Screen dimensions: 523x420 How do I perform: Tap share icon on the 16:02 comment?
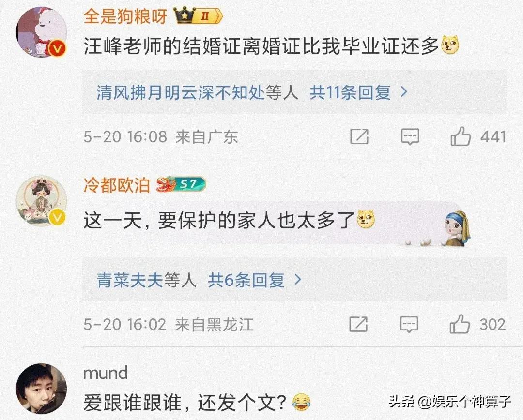[x=358, y=324]
